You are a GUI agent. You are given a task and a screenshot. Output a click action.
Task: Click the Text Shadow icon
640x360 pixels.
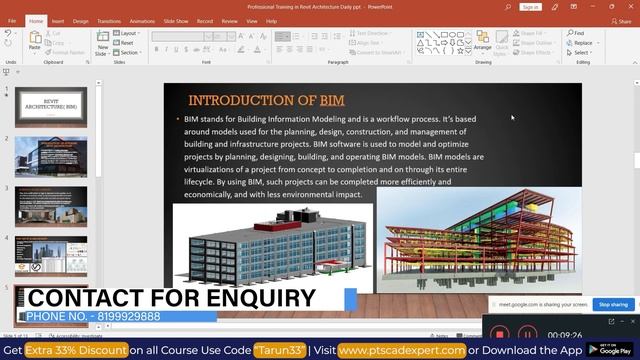186,50
